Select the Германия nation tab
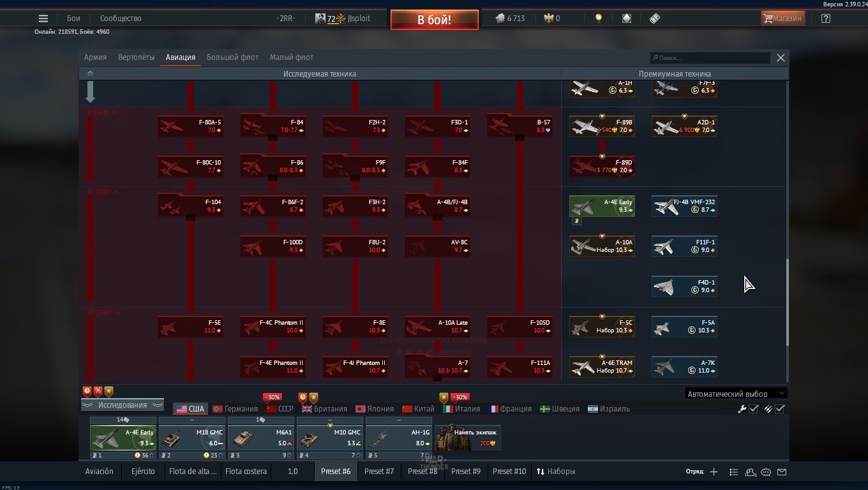This screenshot has height=490, width=868. pos(236,409)
